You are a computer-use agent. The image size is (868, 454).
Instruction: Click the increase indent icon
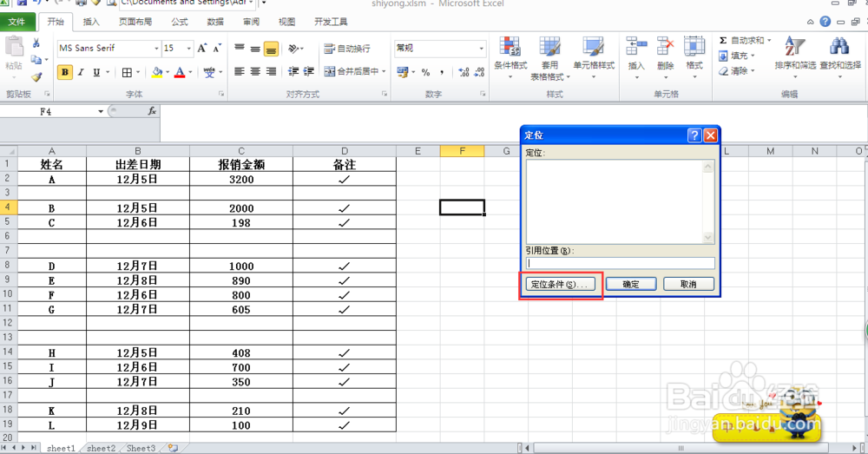pos(309,71)
